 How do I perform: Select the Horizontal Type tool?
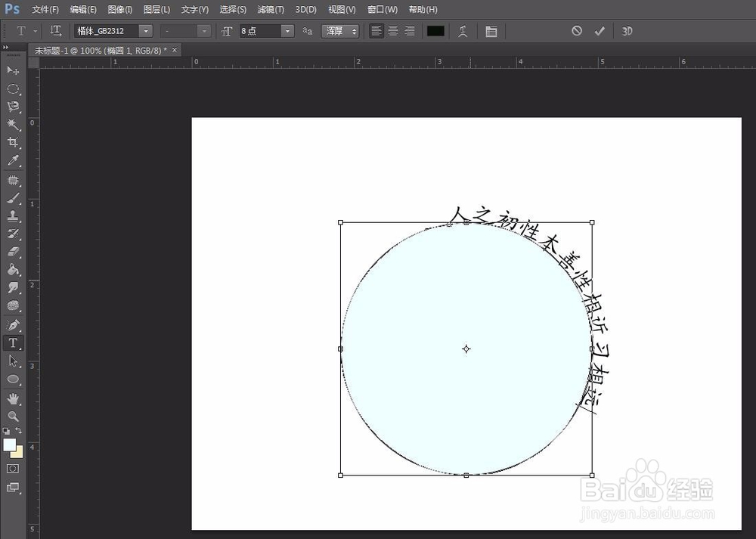coord(13,342)
